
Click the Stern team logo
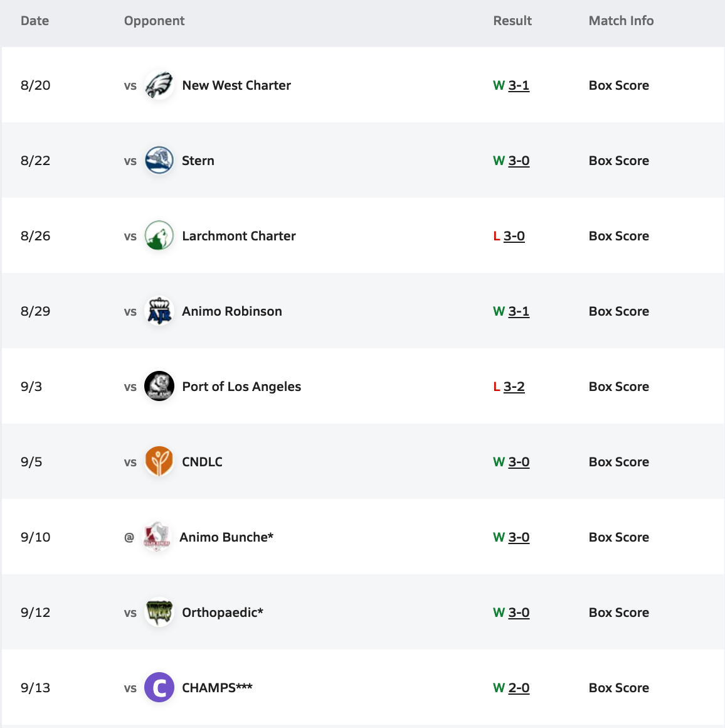[x=159, y=161]
